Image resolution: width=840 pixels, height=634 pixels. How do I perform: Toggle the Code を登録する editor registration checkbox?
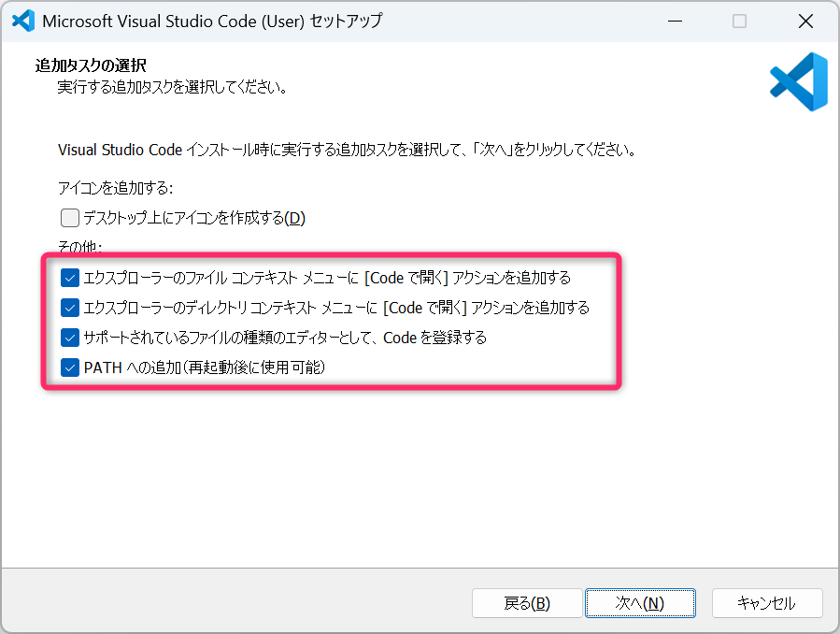70,338
